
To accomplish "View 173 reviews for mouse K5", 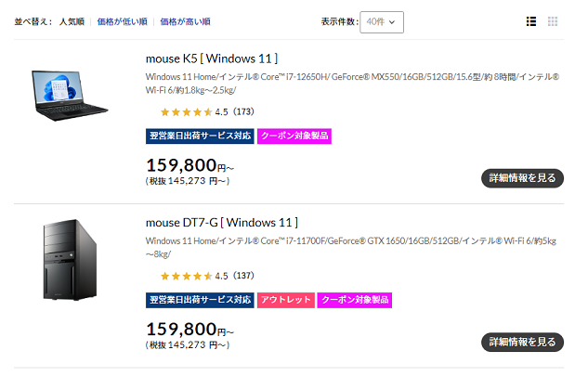I will pyautogui.click(x=243, y=111).
